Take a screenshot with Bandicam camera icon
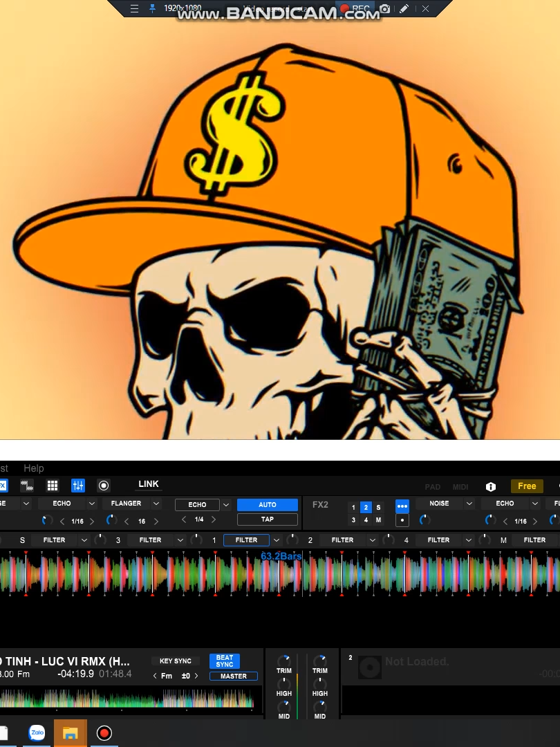Viewport: 560px width, 747px height. tap(385, 8)
